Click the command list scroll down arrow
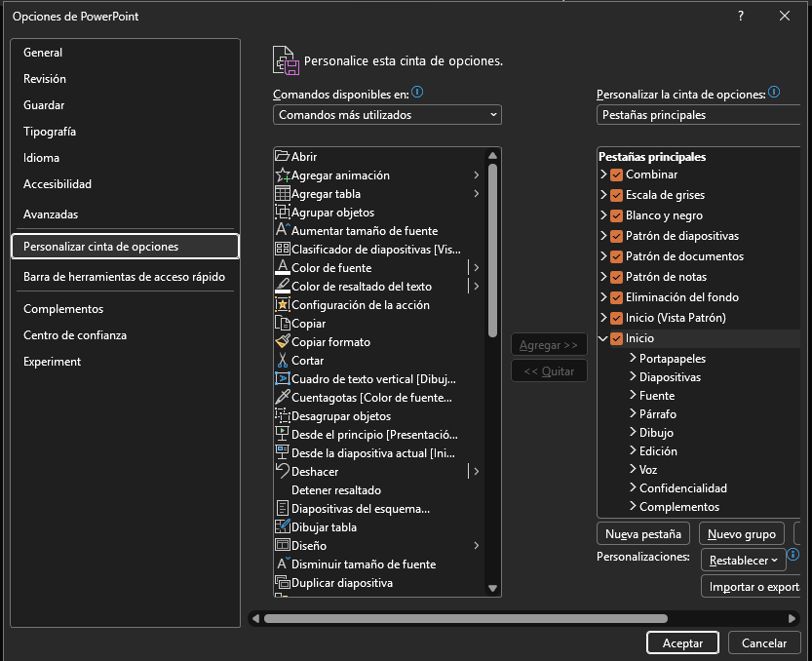The image size is (812, 661). coord(492,588)
